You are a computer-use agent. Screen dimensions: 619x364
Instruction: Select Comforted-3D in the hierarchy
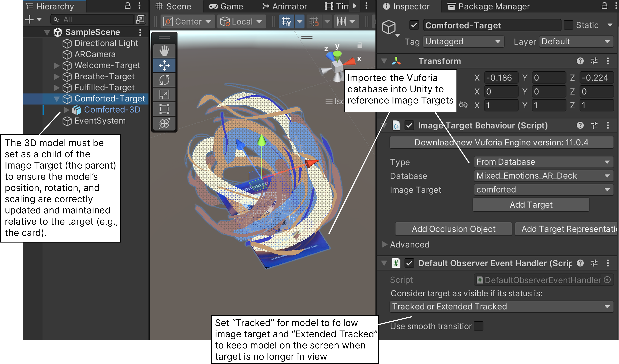pyautogui.click(x=112, y=109)
